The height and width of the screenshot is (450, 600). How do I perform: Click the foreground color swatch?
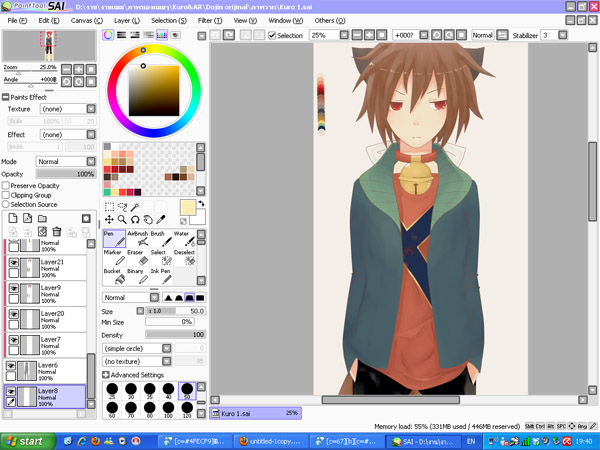click(x=188, y=207)
